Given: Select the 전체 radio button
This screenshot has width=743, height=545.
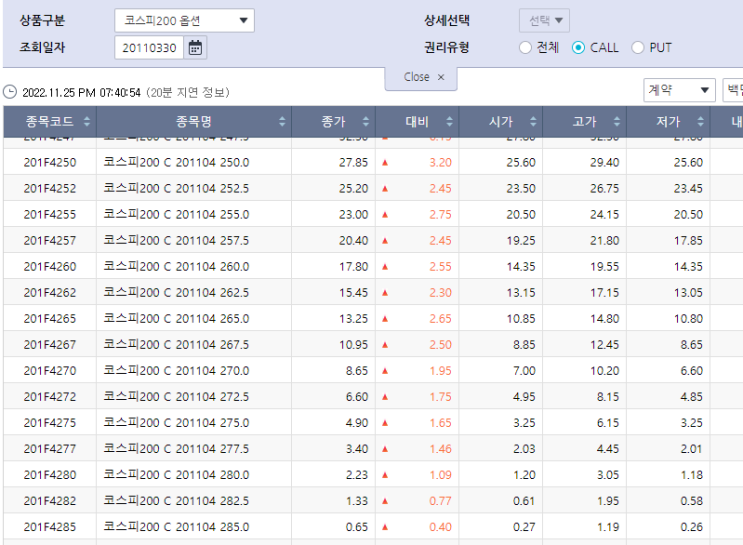Looking at the screenshot, I should (525, 48).
